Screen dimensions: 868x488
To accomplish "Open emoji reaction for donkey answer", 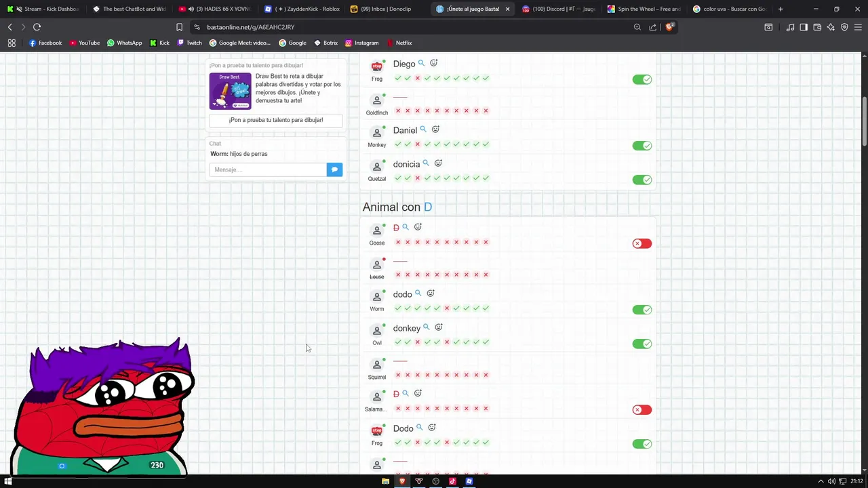I will (x=439, y=327).
